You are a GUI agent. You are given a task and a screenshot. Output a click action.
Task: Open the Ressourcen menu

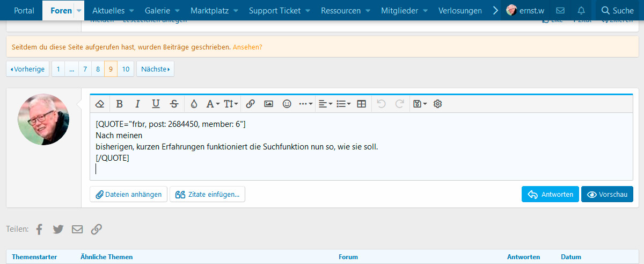341,10
